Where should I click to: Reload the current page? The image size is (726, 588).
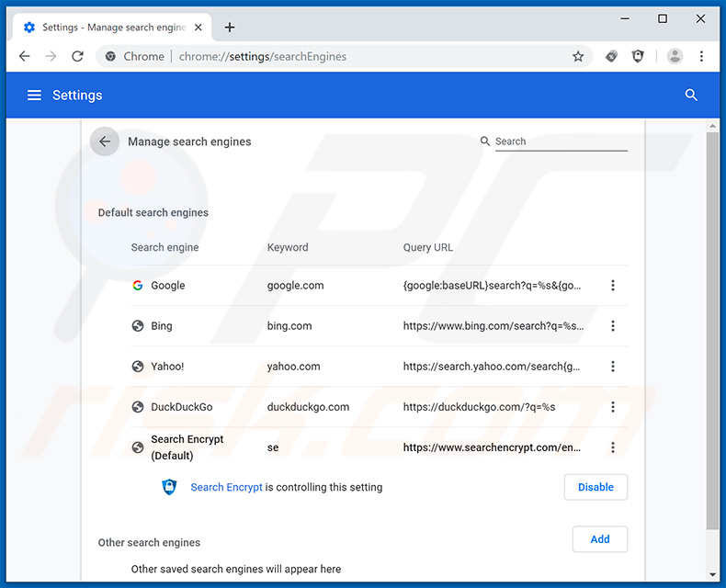[x=77, y=56]
